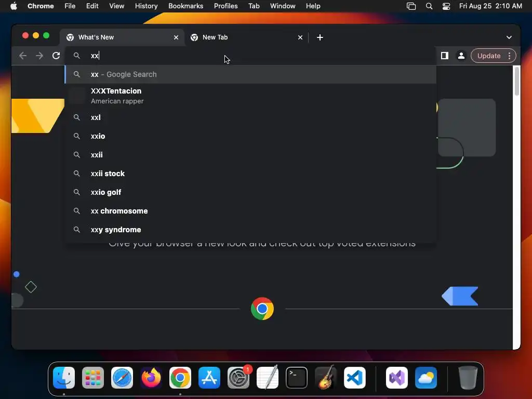
Task: Open the profile avatar menu
Action: [x=461, y=56]
